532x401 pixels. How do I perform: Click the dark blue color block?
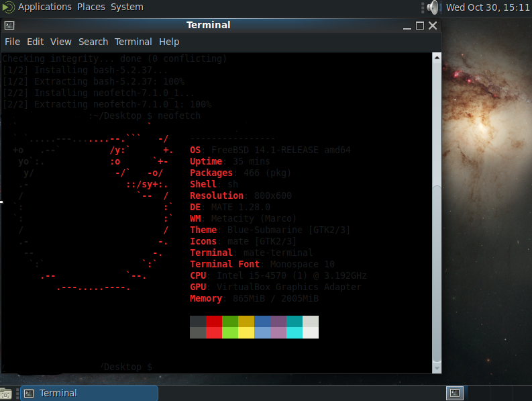tap(262, 321)
